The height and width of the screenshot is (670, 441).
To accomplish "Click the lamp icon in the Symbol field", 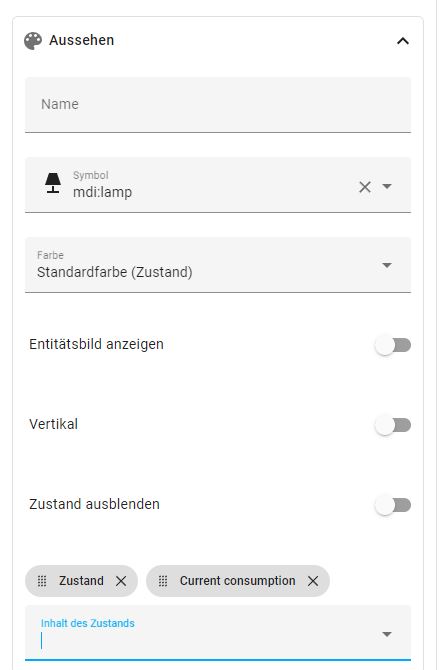I will [53, 183].
